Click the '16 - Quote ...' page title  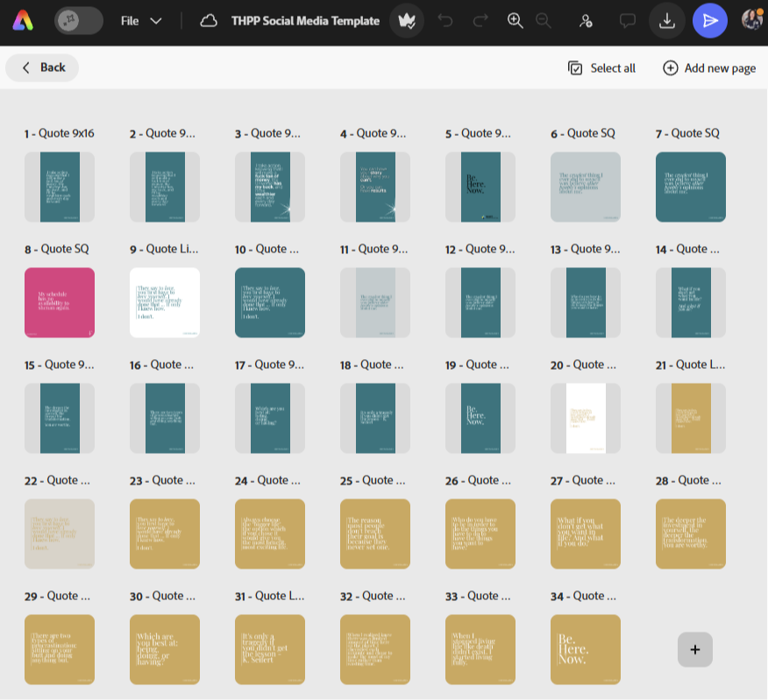161,364
